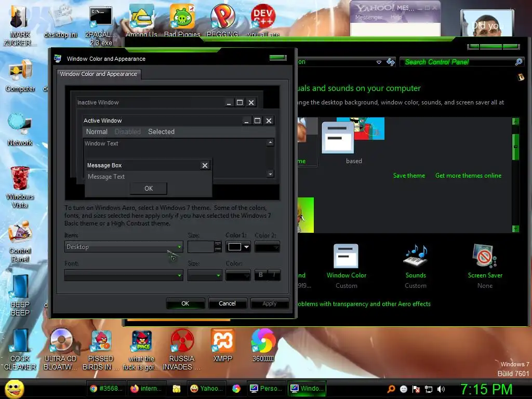Click Selected in the preview menu

(161, 131)
